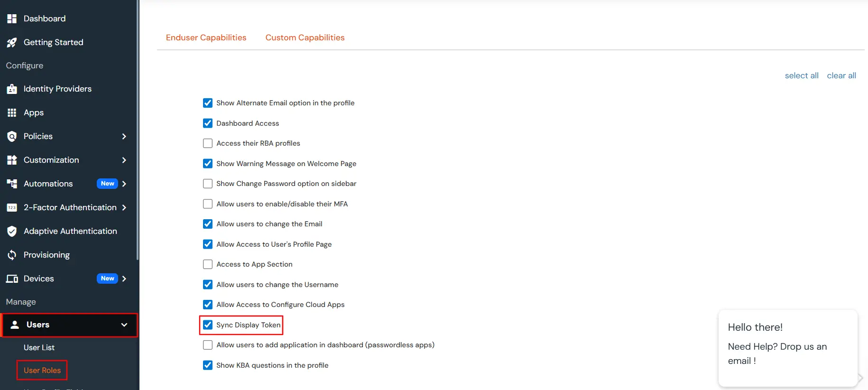Toggle Allow users to enable/disable their MFA
This screenshot has height=390, width=868.
coord(208,204)
